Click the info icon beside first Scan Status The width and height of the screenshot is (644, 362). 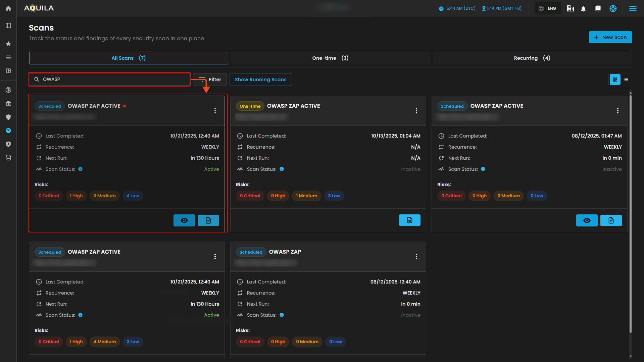[x=81, y=169]
